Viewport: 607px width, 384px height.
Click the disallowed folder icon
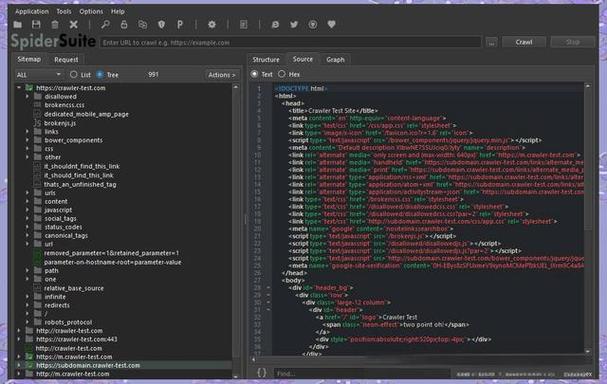38,96
